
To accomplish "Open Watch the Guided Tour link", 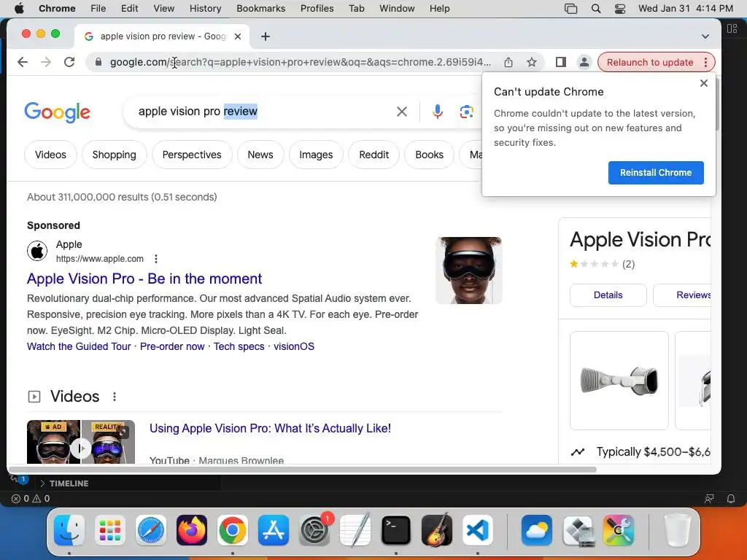I will click(x=79, y=346).
